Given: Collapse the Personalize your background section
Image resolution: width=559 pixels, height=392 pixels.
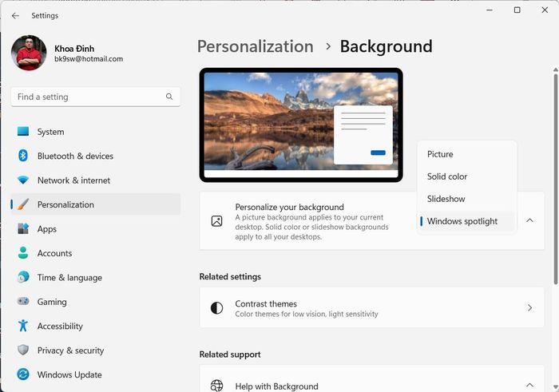Looking at the screenshot, I should pyautogui.click(x=529, y=220).
